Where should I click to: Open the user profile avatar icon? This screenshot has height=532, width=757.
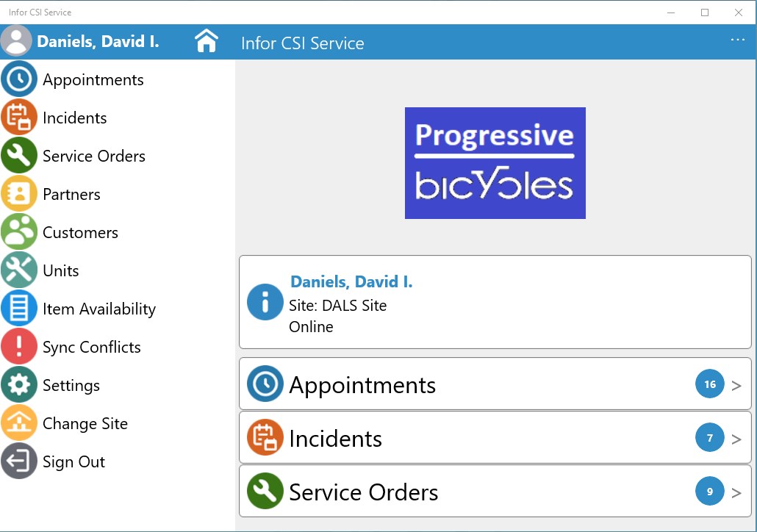click(17, 41)
